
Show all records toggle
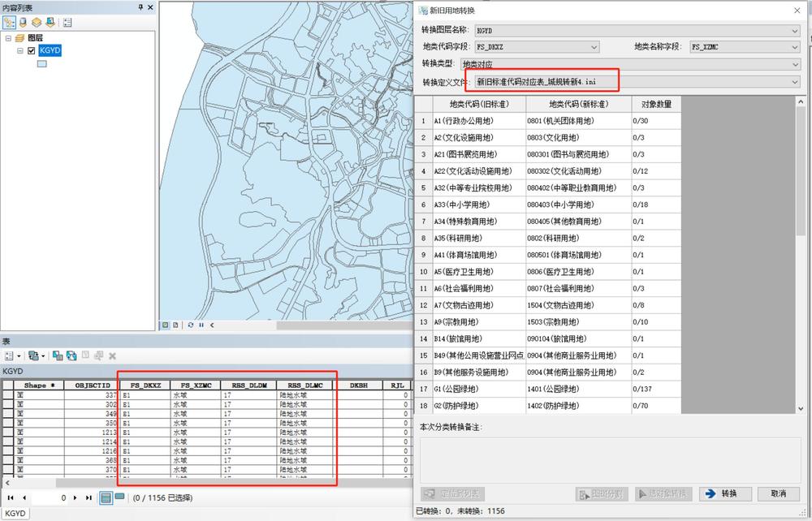[106, 497]
